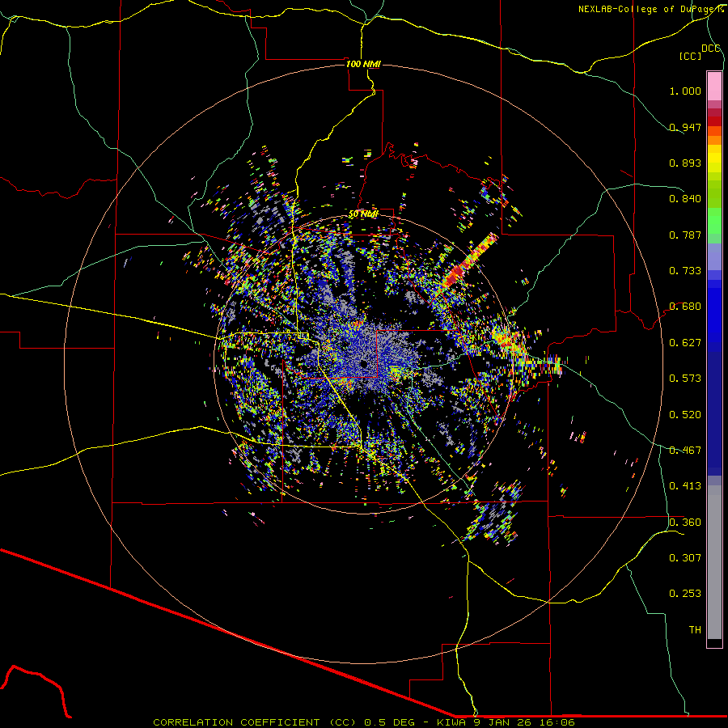The width and height of the screenshot is (728, 728).
Task: Click the 0.627 scale label
Action: (685, 343)
